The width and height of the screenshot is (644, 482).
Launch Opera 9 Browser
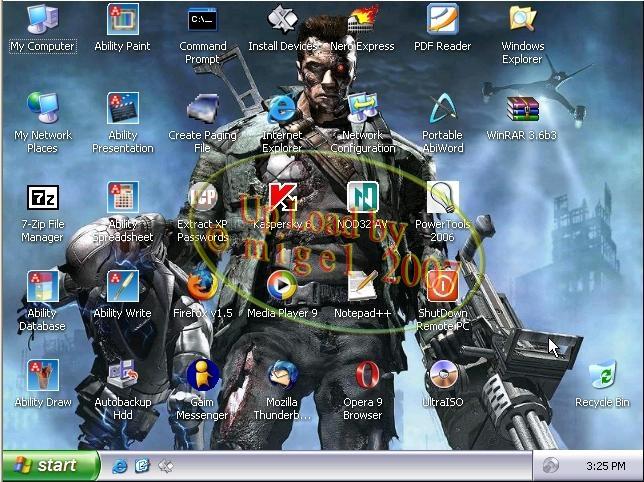(x=362, y=377)
